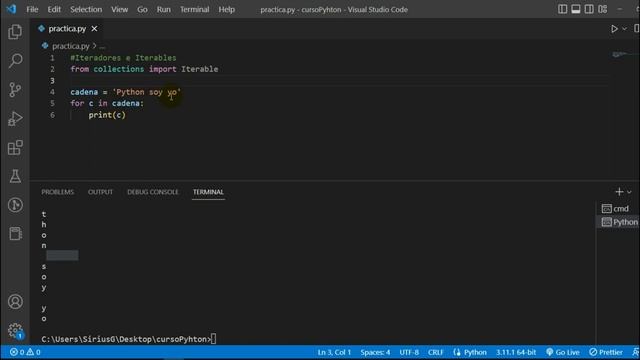Open the Run menu
This screenshot has width=640, height=360.
pyautogui.click(x=164, y=9)
